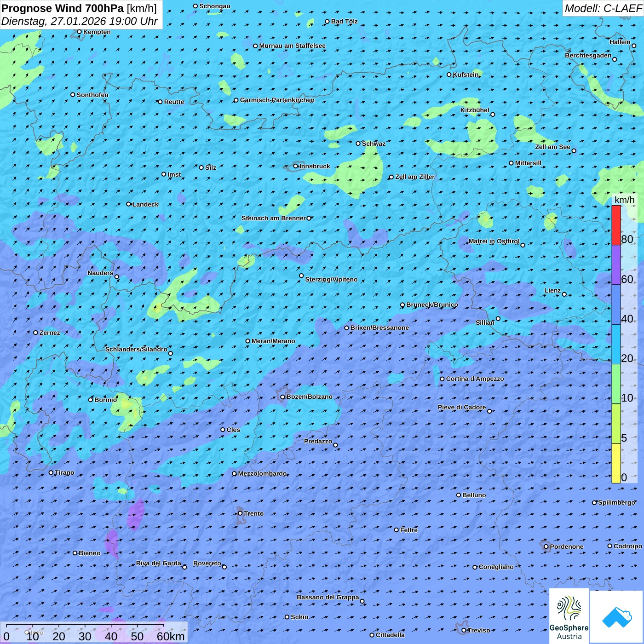The image size is (644, 644).
Task: Click the 'Bormio' label
Action: click(105, 400)
